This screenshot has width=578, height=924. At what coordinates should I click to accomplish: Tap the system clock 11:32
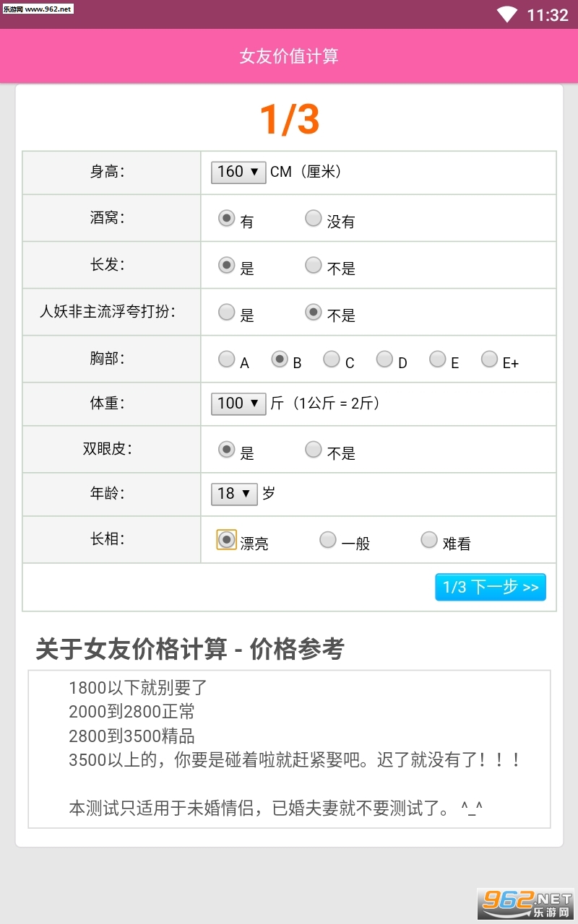(x=548, y=15)
